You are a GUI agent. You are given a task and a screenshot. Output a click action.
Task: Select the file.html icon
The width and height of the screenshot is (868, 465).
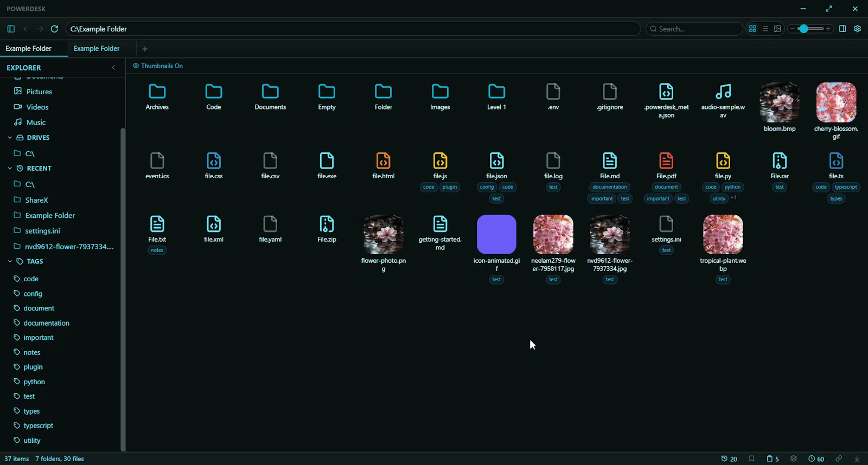click(x=384, y=160)
